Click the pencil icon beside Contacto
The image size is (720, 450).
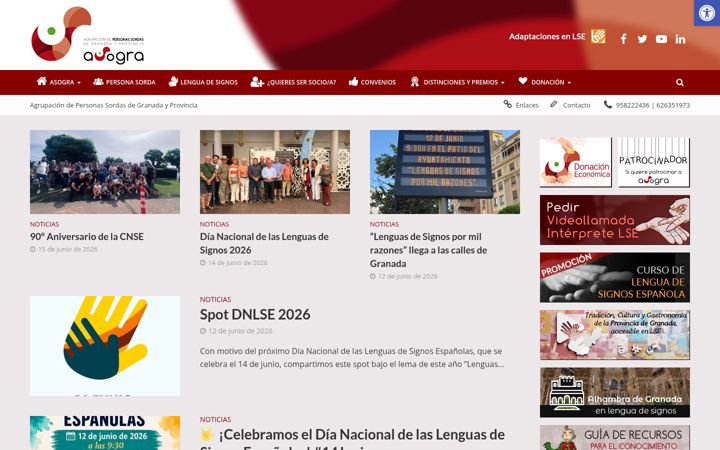click(x=554, y=104)
